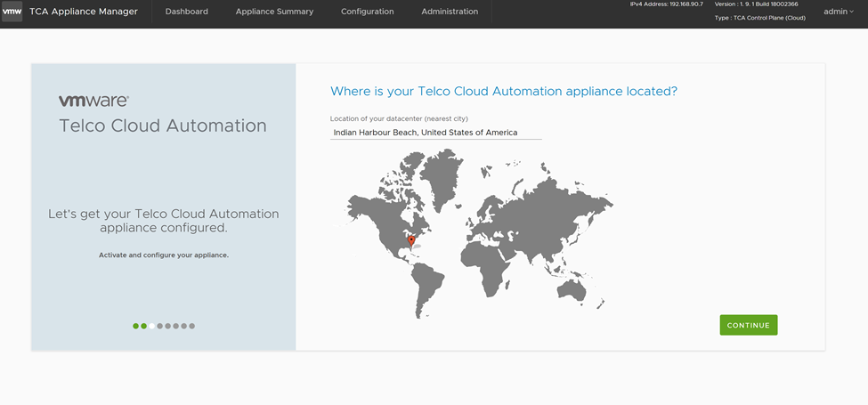Image resolution: width=868 pixels, height=405 pixels.
Task: Click the Type TCA Control Plane text
Action: click(760, 18)
